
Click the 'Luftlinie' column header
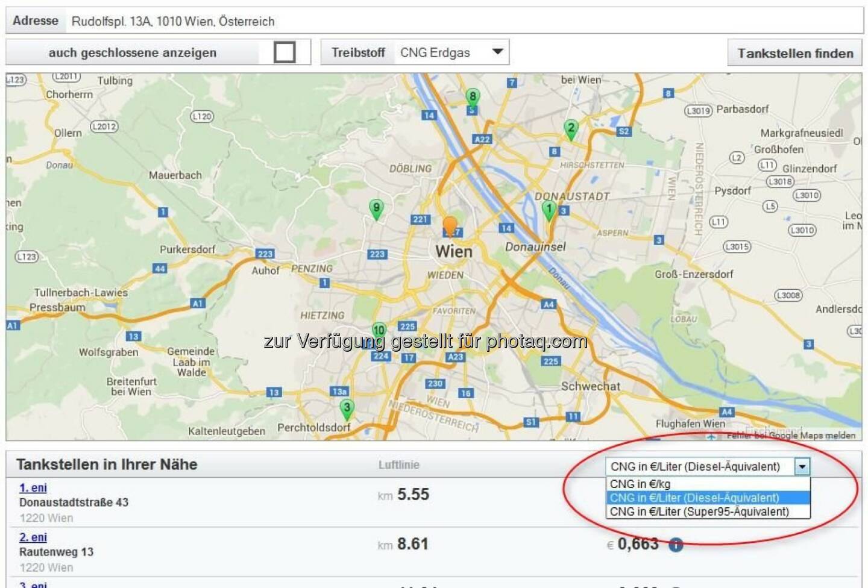pos(398,465)
